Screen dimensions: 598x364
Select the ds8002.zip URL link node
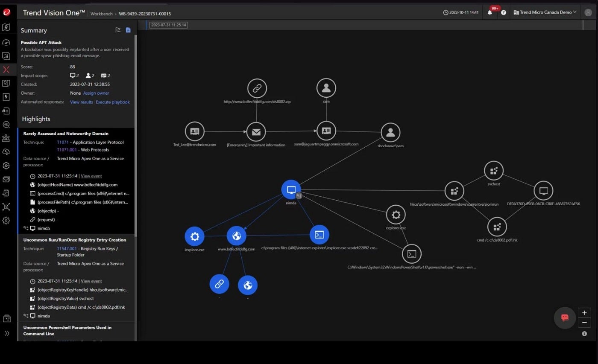coord(257,89)
